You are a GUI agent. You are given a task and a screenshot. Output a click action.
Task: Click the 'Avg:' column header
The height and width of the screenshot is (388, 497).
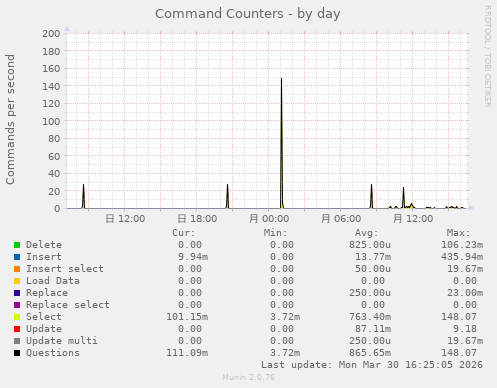tap(367, 233)
